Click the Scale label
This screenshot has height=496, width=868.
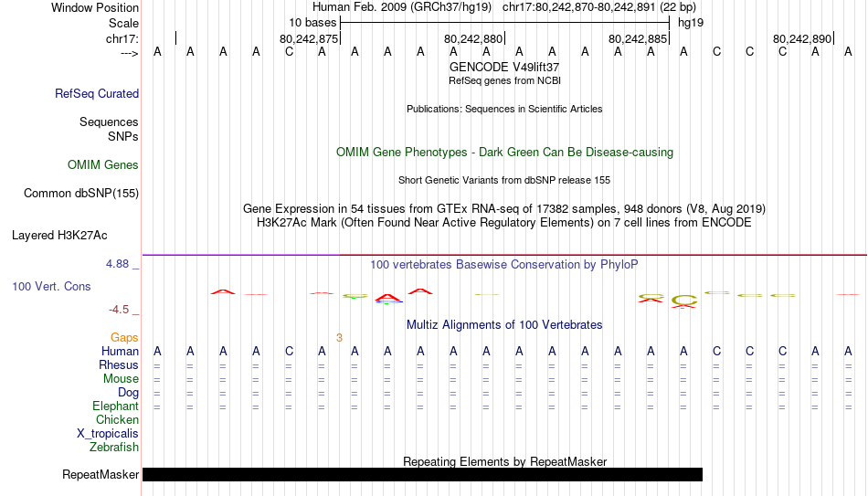tap(123, 23)
